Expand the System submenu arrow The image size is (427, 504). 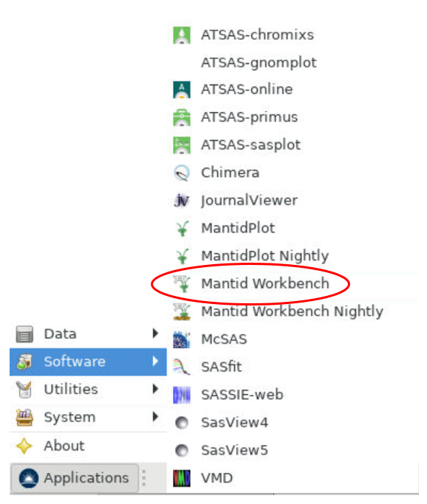pyautogui.click(x=155, y=417)
